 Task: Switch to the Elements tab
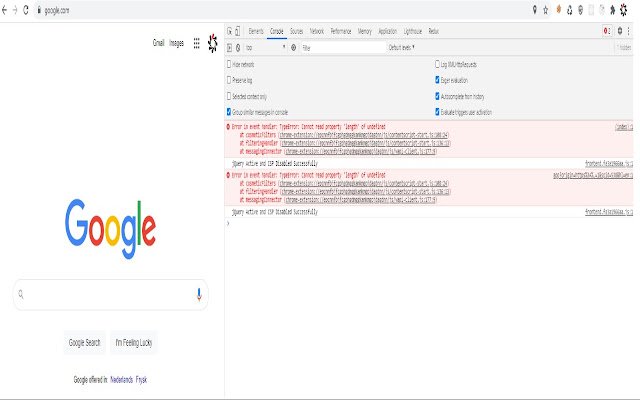pyautogui.click(x=256, y=31)
